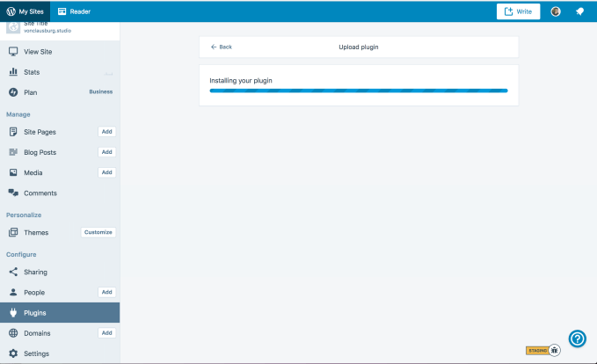Add a new Domain
This screenshot has height=364, width=597.
tap(107, 332)
